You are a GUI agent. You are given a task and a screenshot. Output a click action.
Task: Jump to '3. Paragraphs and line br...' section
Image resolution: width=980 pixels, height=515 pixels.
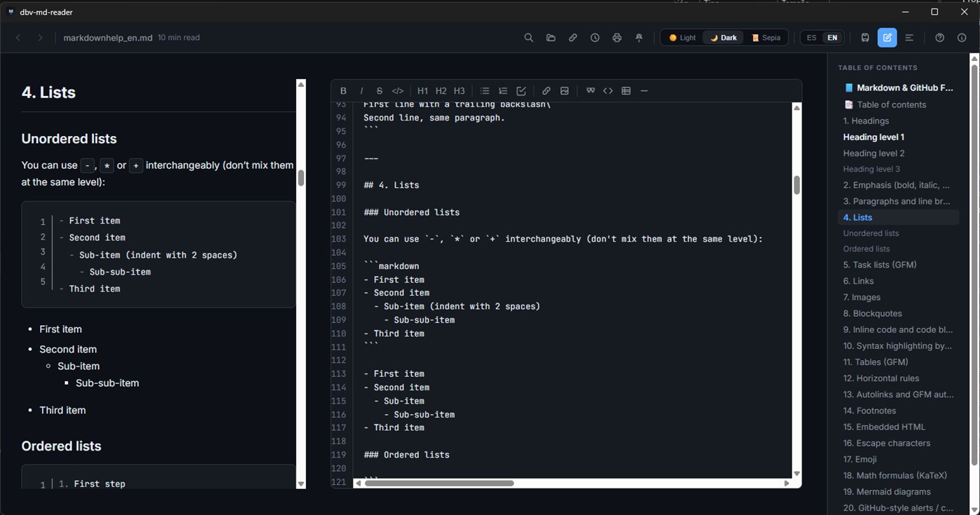pos(899,201)
